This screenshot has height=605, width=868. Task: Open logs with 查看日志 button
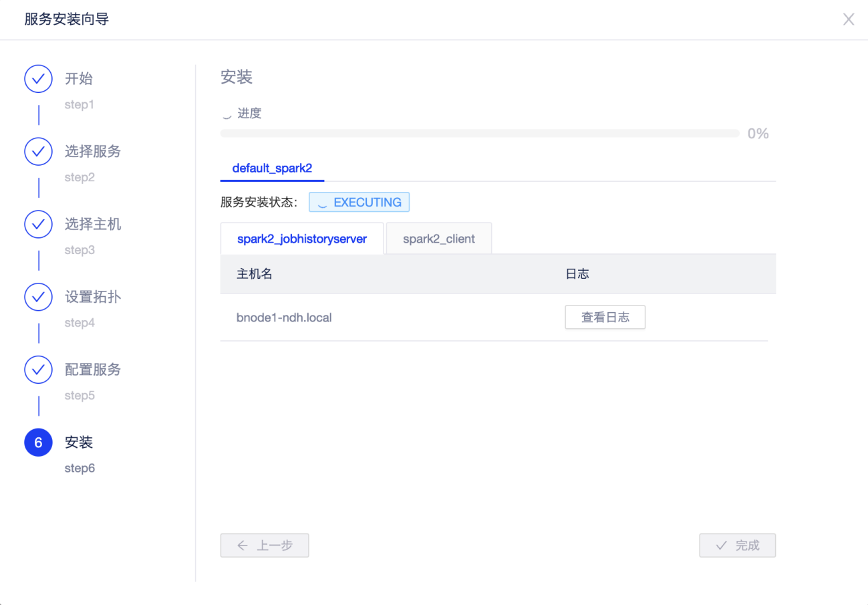605,318
